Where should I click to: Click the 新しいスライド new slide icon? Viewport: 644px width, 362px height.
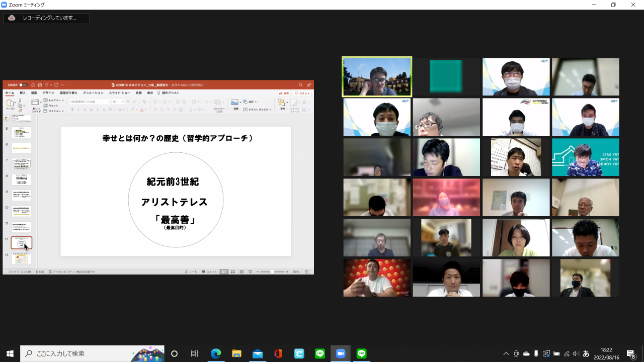pyautogui.click(x=35, y=102)
